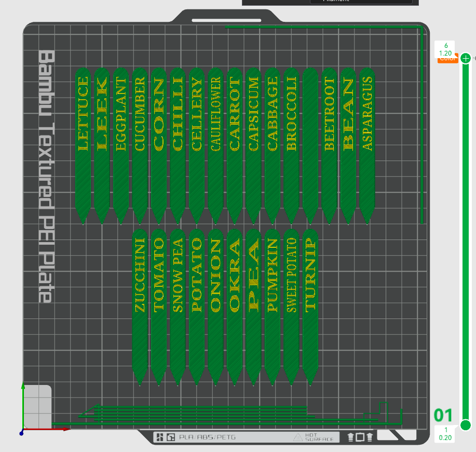Viewport: 476px width, 452px height.
Task: Select the PEA plant marker
Action: [x=253, y=308]
